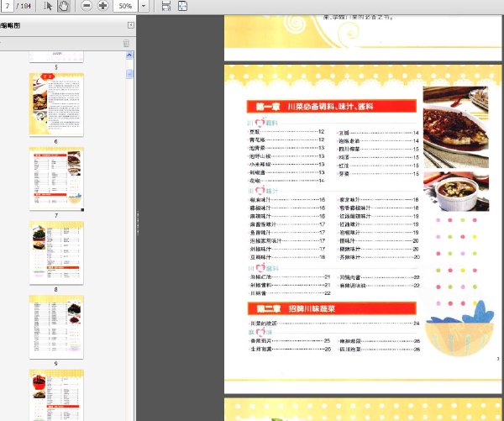The width and height of the screenshot is (504, 421).
Task: Click the 小米辣椒 contents entry
Action: click(x=287, y=165)
